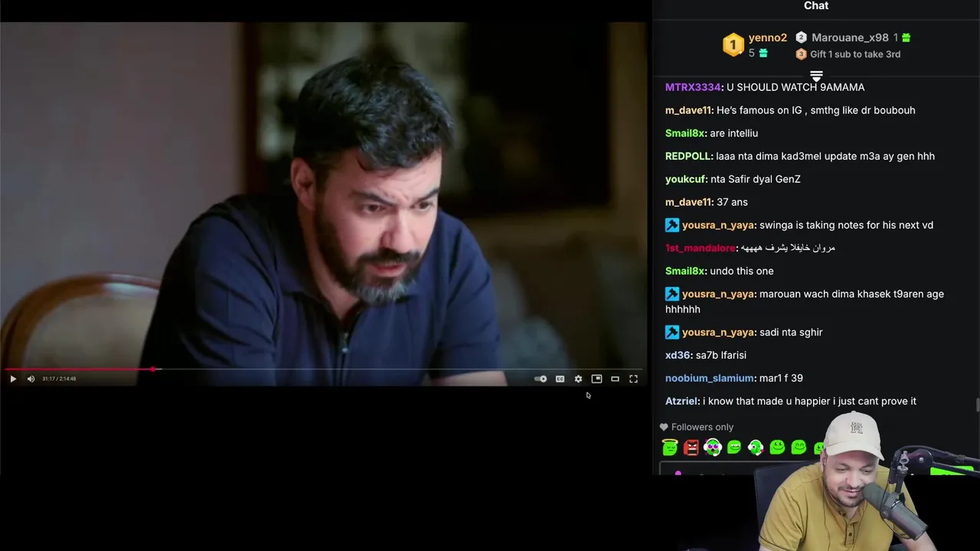Image resolution: width=980 pixels, height=551 pixels.
Task: Select the green halo angel emote
Action: 670,447
